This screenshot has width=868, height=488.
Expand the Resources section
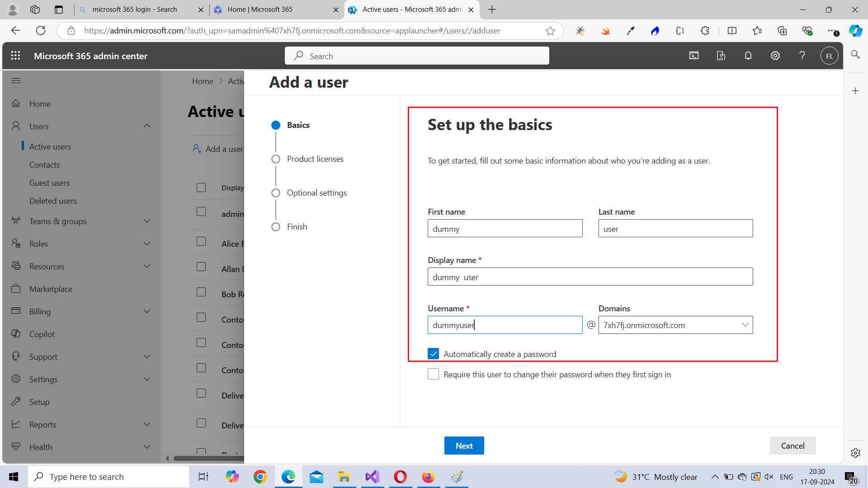147,266
